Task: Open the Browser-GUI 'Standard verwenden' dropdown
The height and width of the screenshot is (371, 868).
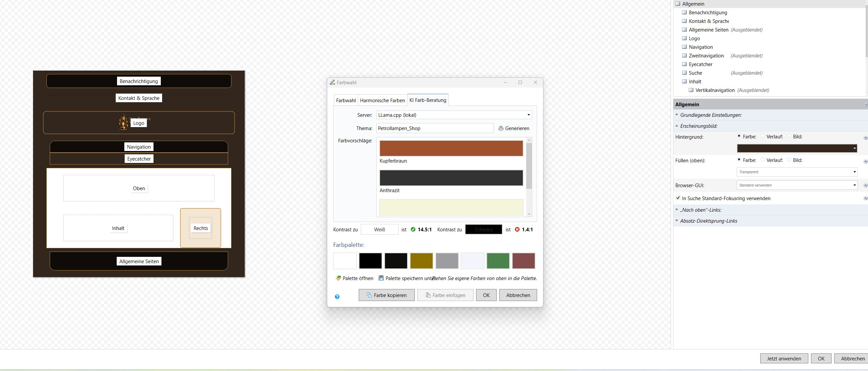Action: pos(797,185)
